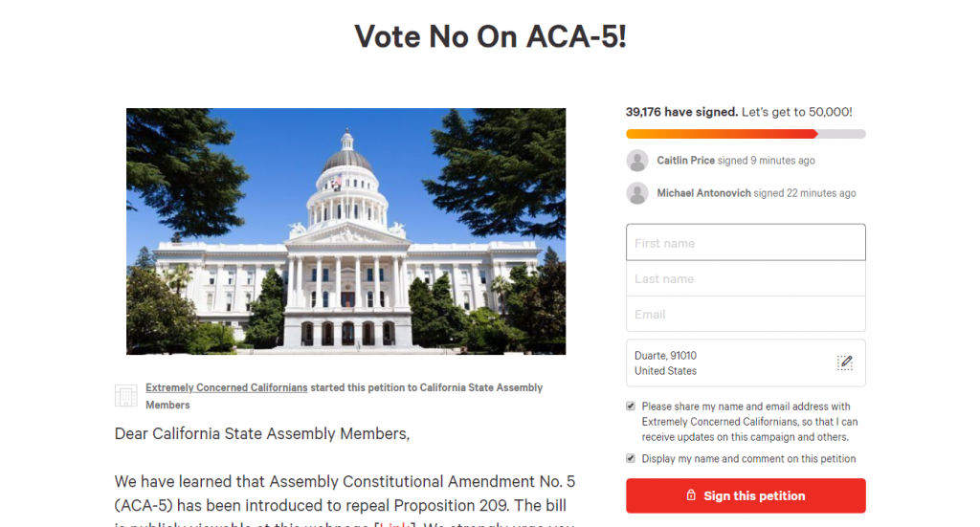
Task: Click the Dear California State Assembly Members line
Action: (261, 434)
